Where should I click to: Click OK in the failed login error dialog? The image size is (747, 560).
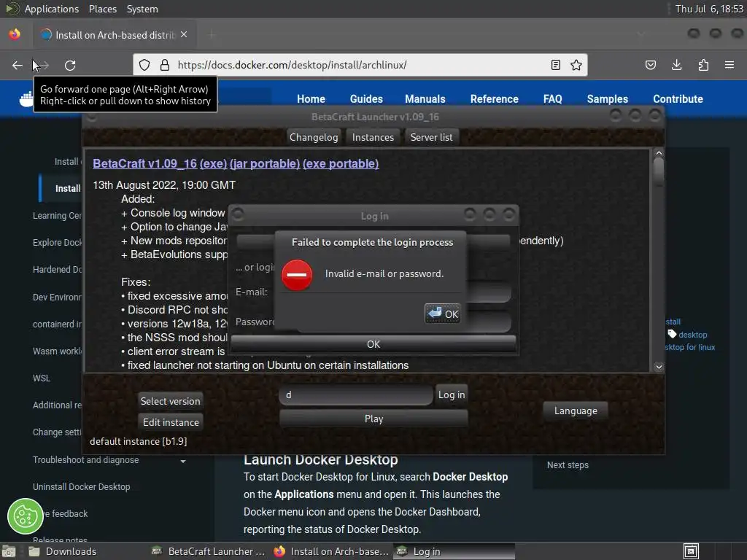[442, 314]
